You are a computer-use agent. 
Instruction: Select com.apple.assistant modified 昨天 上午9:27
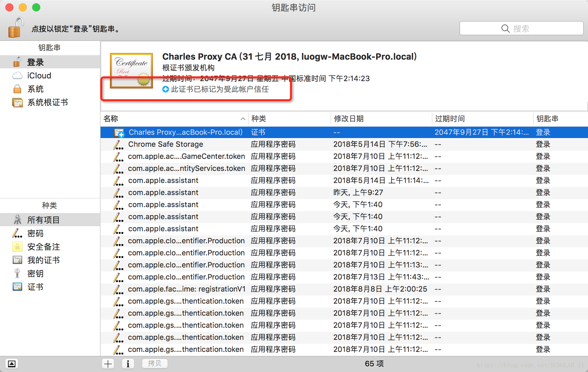point(344,193)
